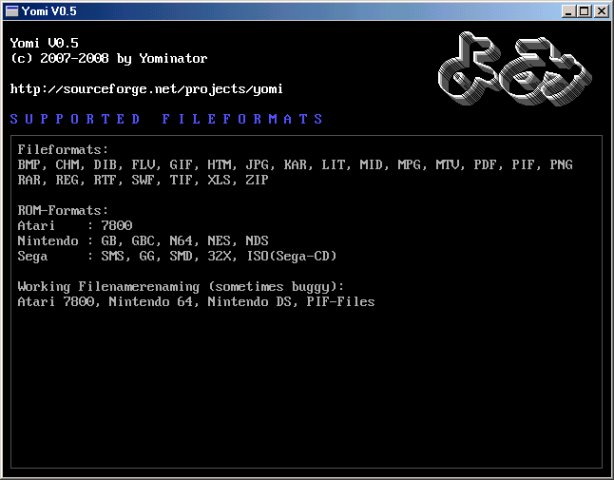Click the Working Filenamerenaming heading line
Screen dimensions: 614x480
181,287
